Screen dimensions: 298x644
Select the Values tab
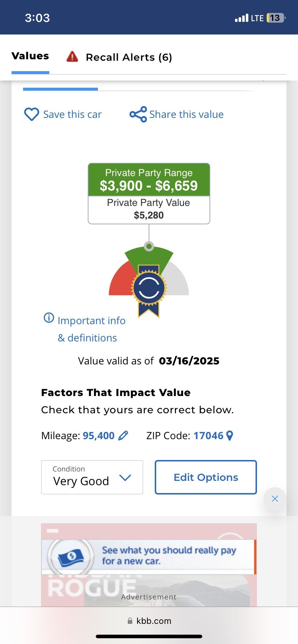(x=30, y=56)
